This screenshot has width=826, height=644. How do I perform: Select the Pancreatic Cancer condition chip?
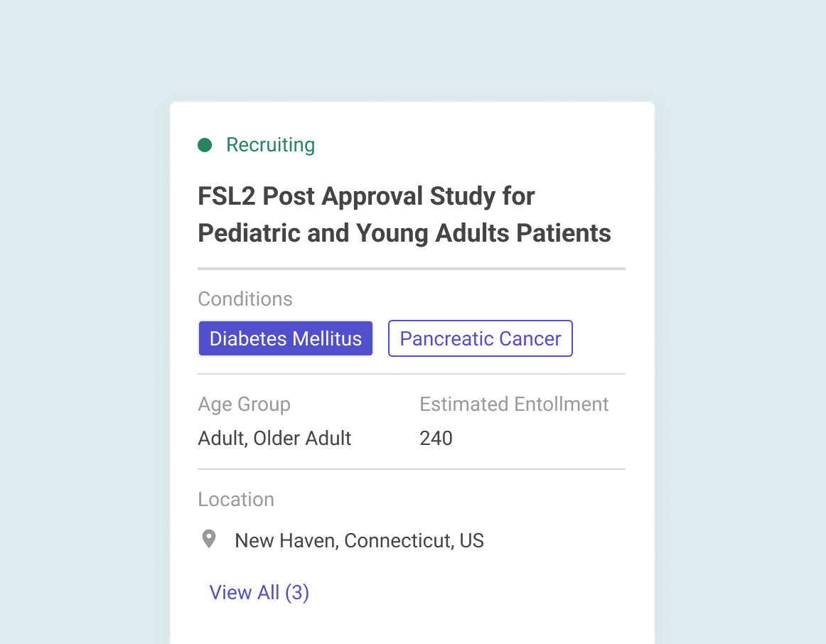point(481,338)
